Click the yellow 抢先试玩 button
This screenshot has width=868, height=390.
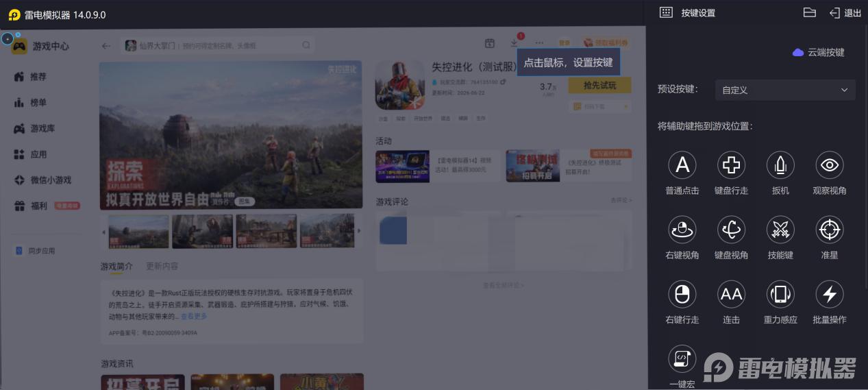click(x=599, y=86)
